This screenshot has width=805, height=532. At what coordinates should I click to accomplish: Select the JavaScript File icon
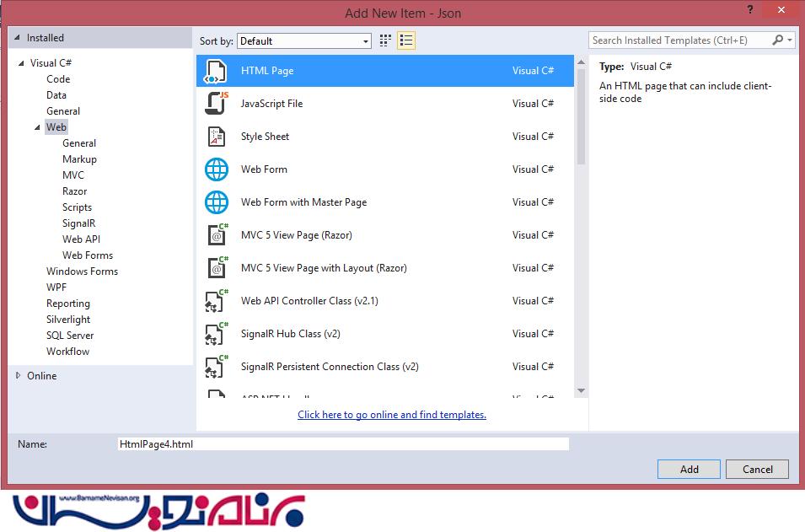coord(217,104)
